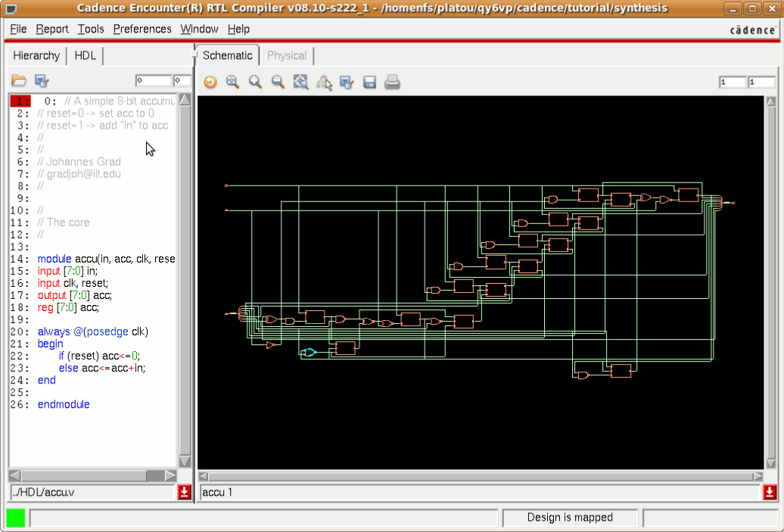This screenshot has width=784, height=532.
Task: Click red download arrow beside accu 1 field
Action: pyautogui.click(x=770, y=493)
